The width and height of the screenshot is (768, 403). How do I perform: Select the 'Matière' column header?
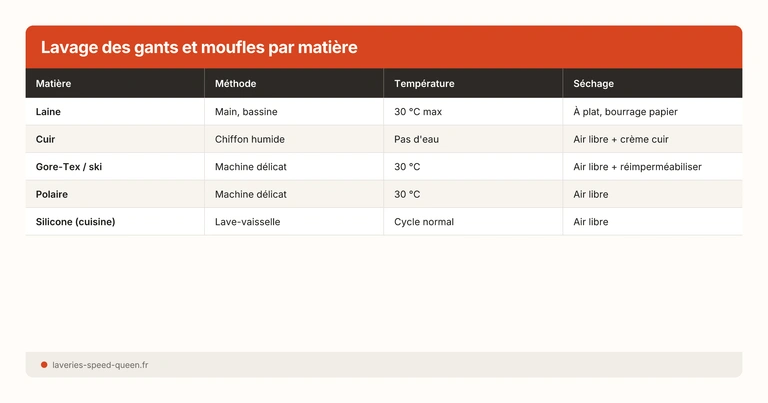[x=54, y=84]
